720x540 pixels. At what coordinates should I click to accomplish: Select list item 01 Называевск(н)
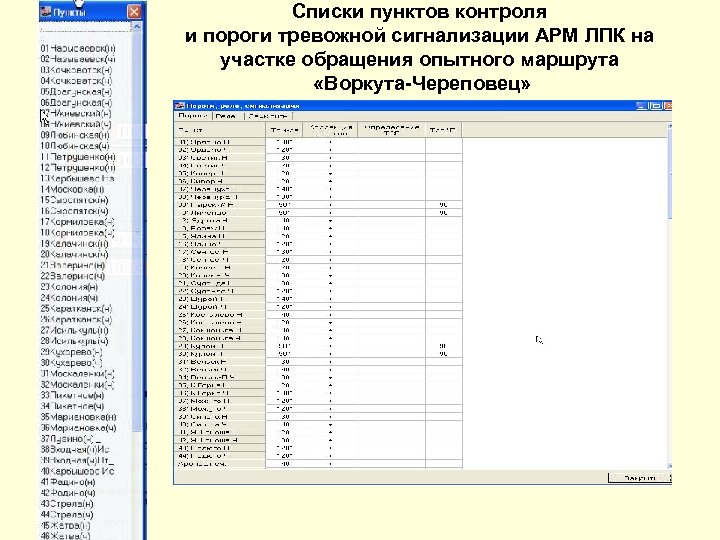(x=78, y=48)
